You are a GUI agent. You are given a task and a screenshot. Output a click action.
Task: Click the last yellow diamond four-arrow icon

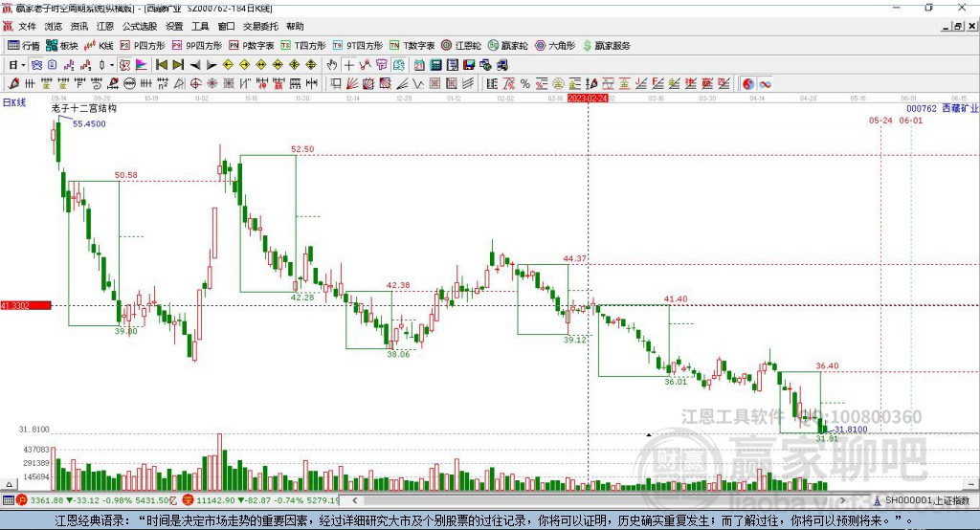(x=311, y=65)
